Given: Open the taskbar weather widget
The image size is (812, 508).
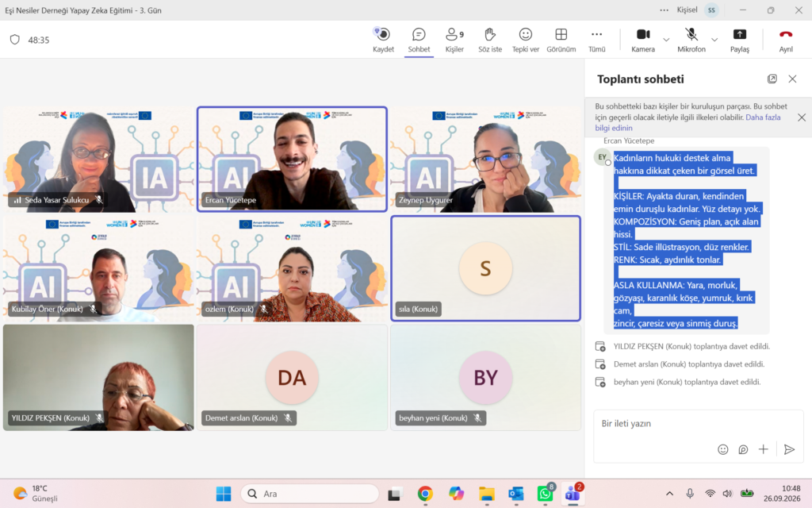Looking at the screenshot, I should [x=35, y=494].
